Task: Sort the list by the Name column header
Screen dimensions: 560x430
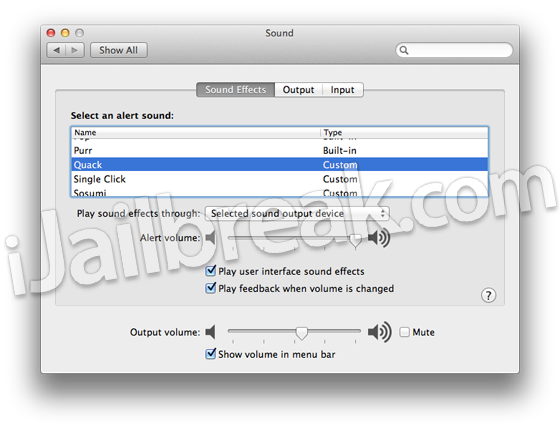Action: 195,132
